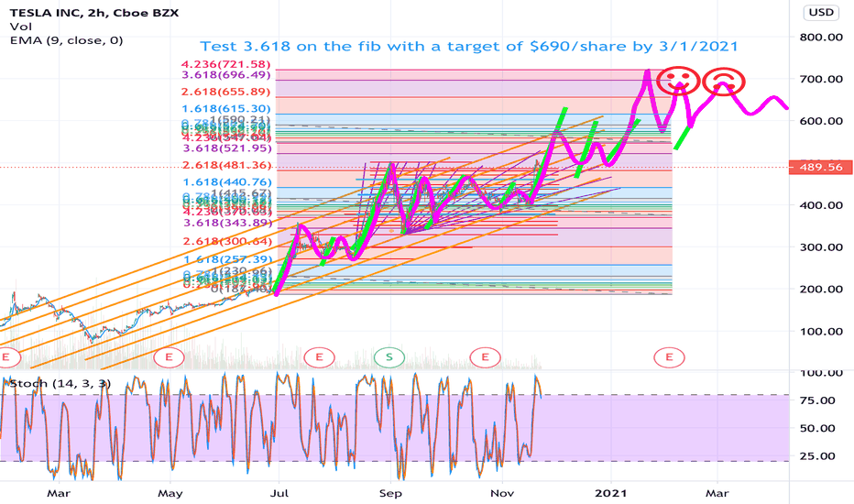854x504 pixels.
Task: Click the 1.618(615.30) fib label
Action: (x=227, y=108)
